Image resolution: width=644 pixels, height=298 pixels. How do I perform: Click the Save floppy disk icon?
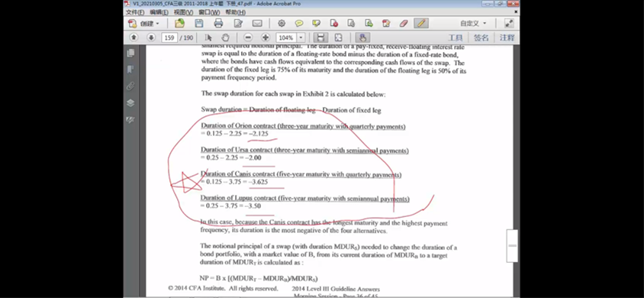pos(199,24)
